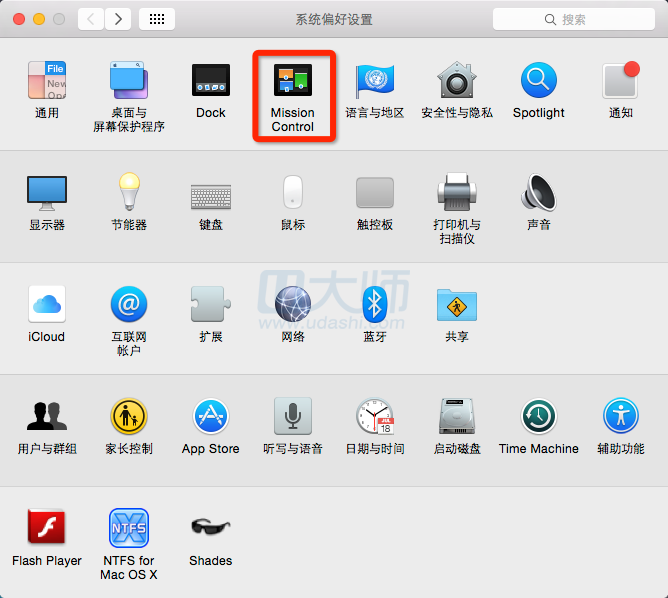This screenshot has width=668, height=598.
Task: Click the forward navigation arrow
Action: [119, 19]
